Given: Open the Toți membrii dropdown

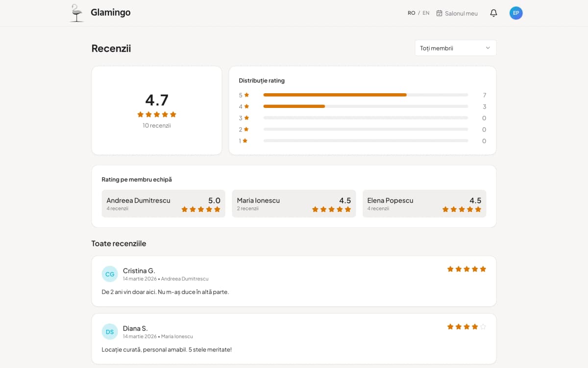Looking at the screenshot, I should pyautogui.click(x=455, y=48).
